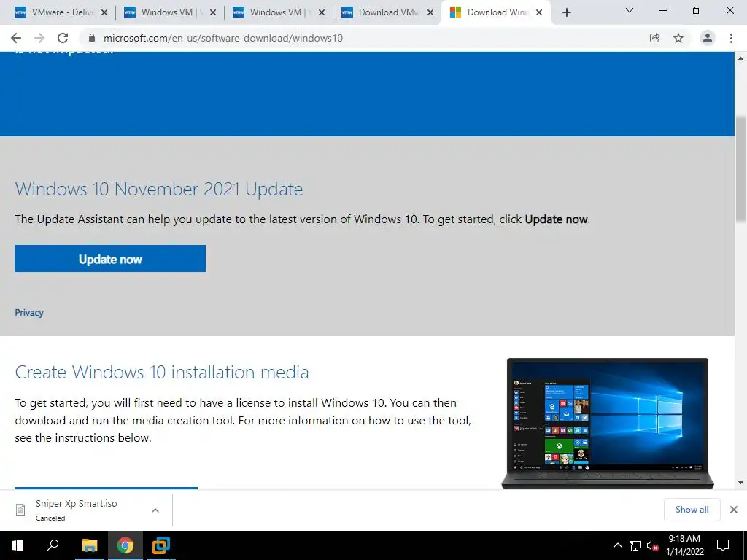The width and height of the screenshot is (747, 560).
Task: Open the Action Center notifications icon
Action: tap(723, 545)
